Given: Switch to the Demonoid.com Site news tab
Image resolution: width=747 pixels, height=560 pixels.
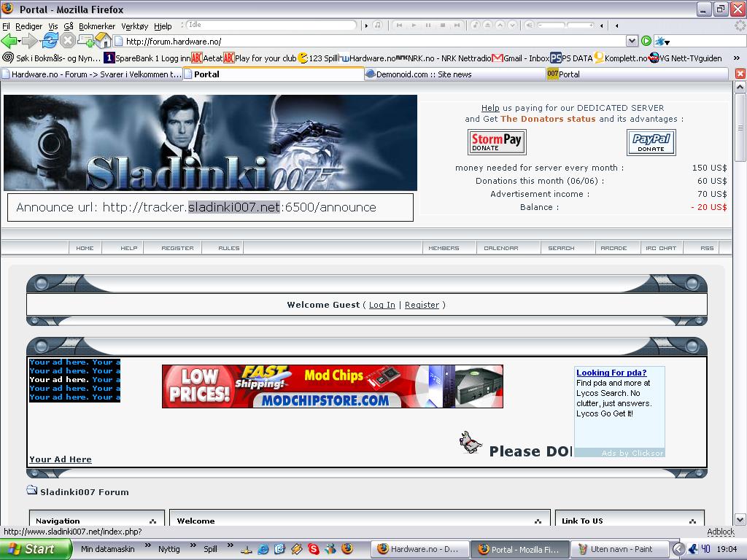Looking at the screenshot, I should click(454, 74).
